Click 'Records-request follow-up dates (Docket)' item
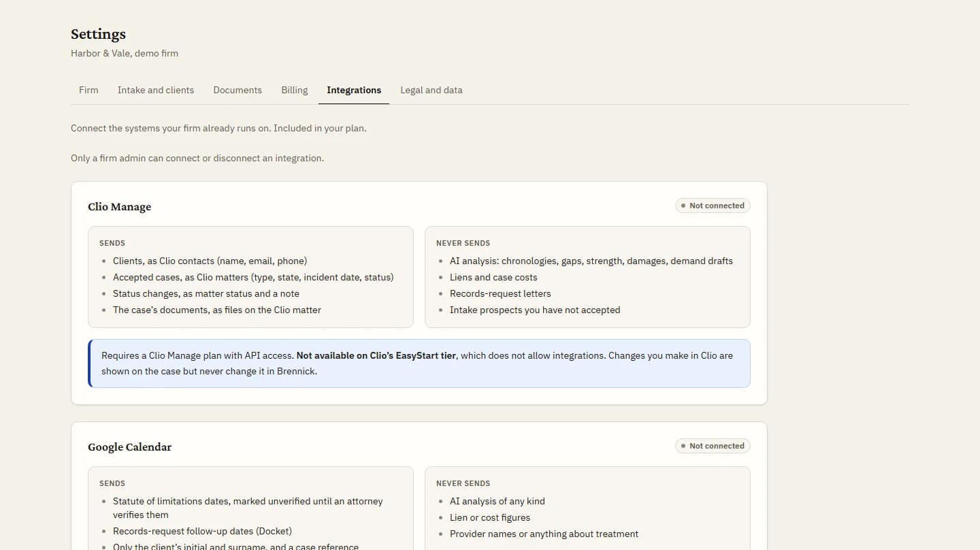980x550 pixels. [202, 531]
